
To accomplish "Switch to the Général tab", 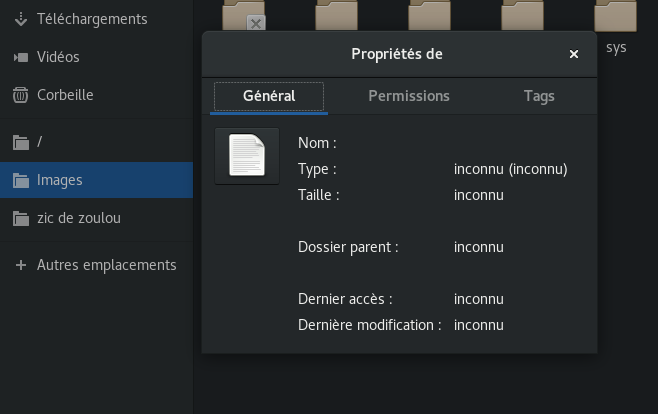I will point(269,96).
